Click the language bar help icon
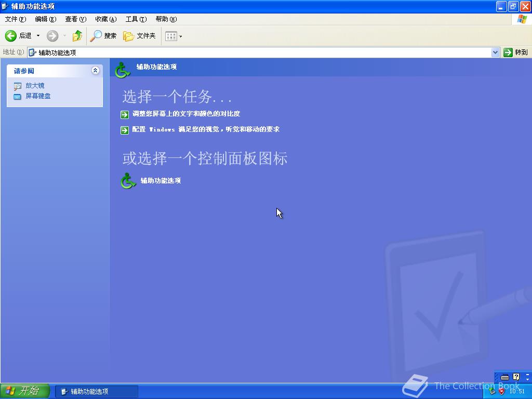 coord(516,377)
